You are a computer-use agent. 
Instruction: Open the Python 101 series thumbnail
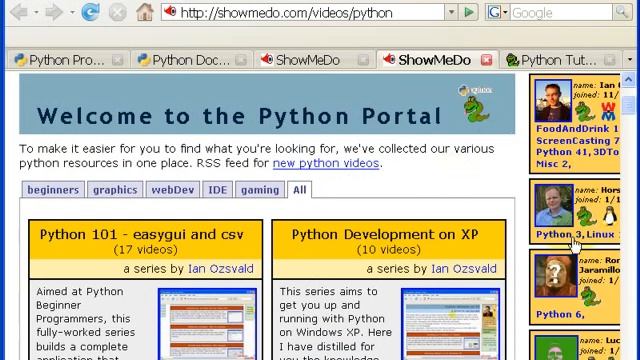click(x=207, y=324)
